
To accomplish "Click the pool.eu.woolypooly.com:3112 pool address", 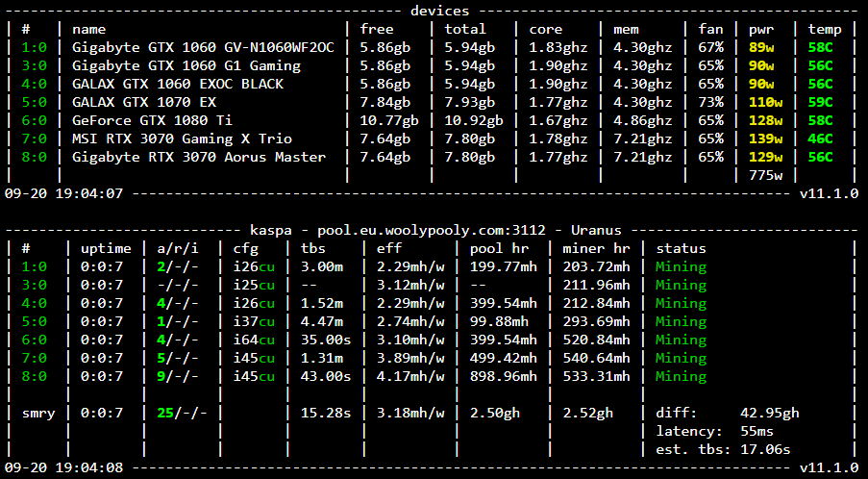I will coord(432,230).
